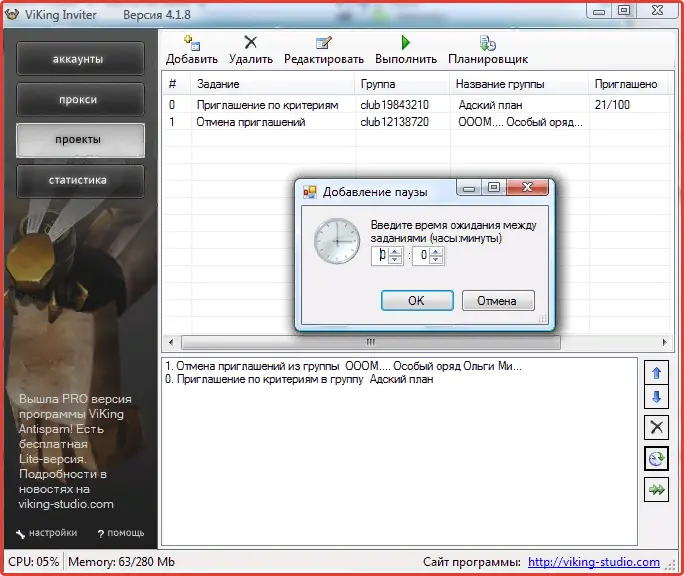Select the проекты section
The width and height of the screenshot is (684, 576).
coord(80,140)
